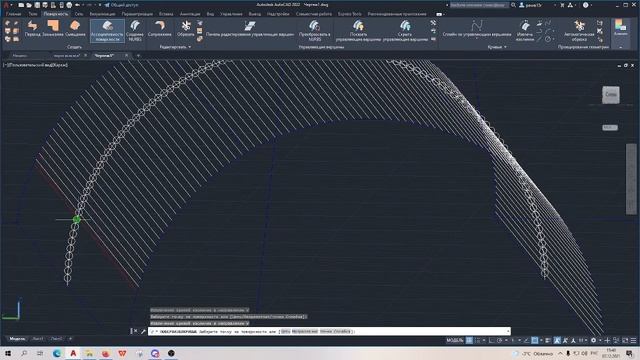640x360 pixels.
Task: Choose Цепь option in command line
Action: click(285, 331)
